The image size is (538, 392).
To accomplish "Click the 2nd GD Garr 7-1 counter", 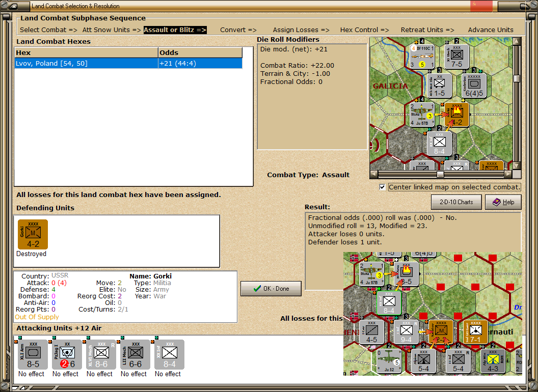I will (475, 332).
